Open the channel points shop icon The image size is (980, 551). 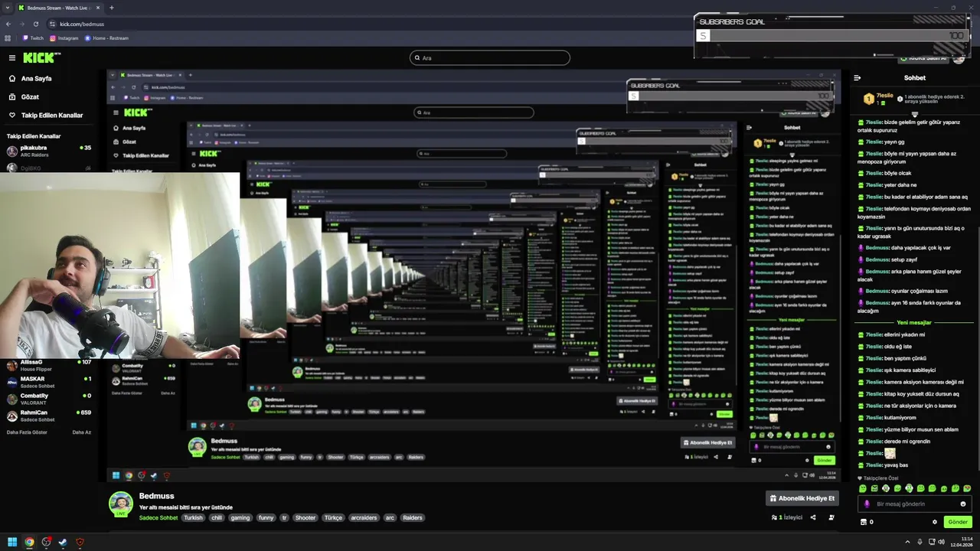coord(864,522)
